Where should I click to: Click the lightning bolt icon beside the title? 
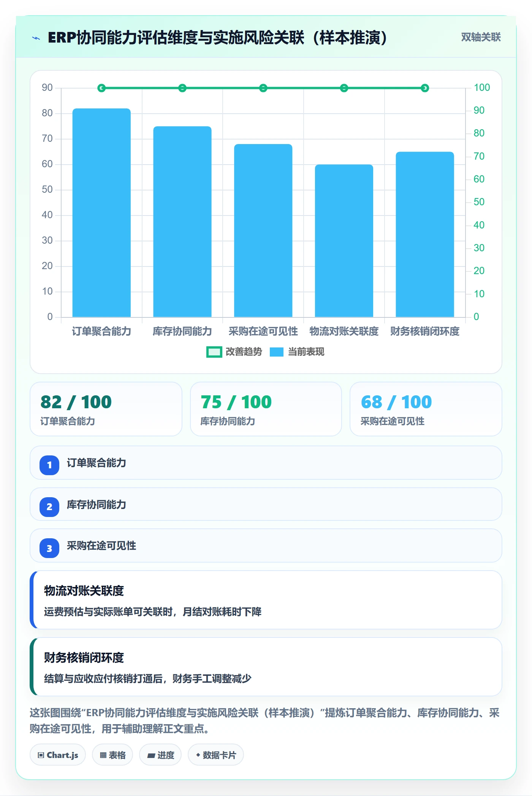[x=36, y=38]
